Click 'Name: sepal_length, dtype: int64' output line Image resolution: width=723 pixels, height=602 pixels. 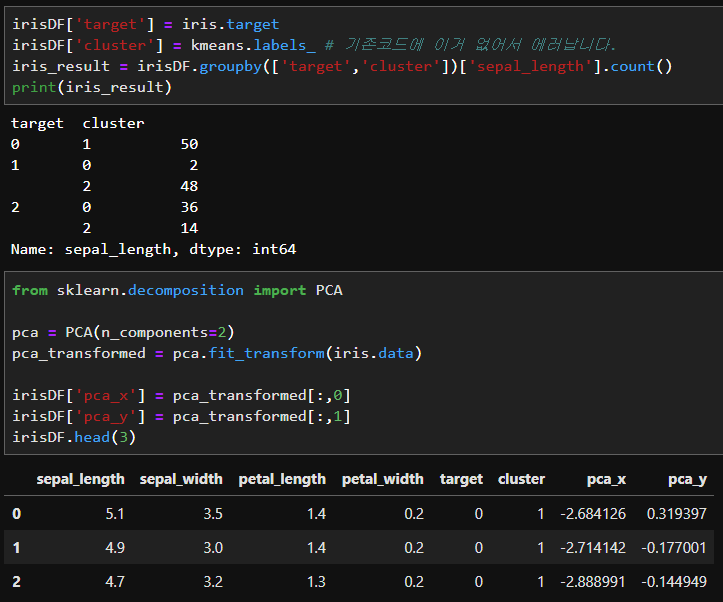(154, 249)
